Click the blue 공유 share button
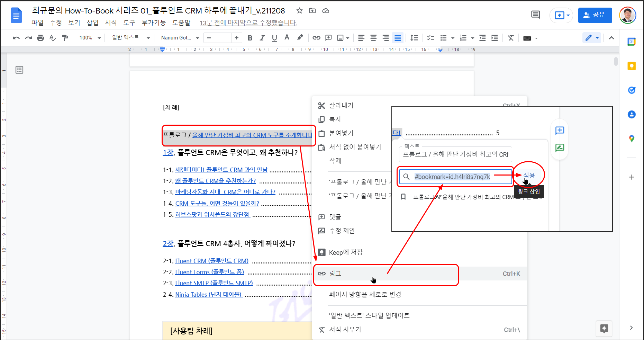Viewport: 644px width, 340px height. 595,15
